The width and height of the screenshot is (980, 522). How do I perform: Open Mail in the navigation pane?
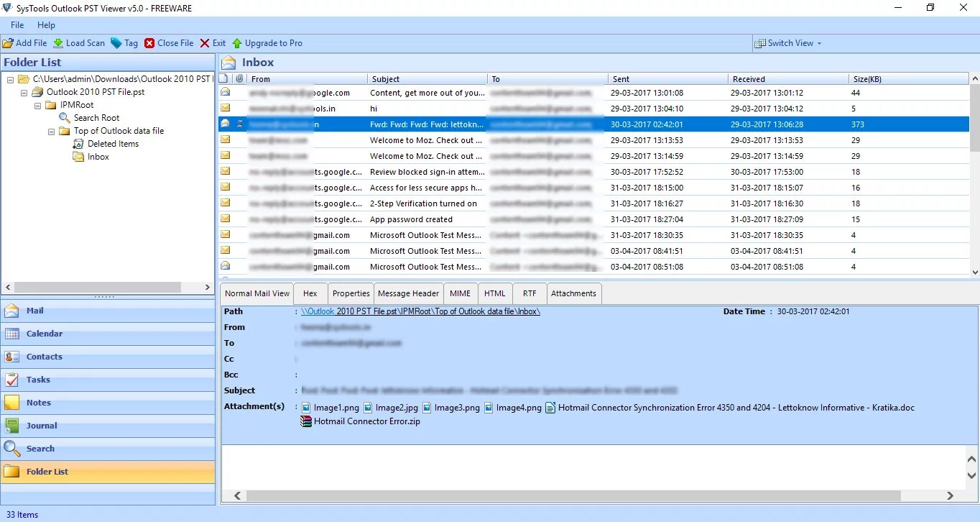(x=108, y=311)
